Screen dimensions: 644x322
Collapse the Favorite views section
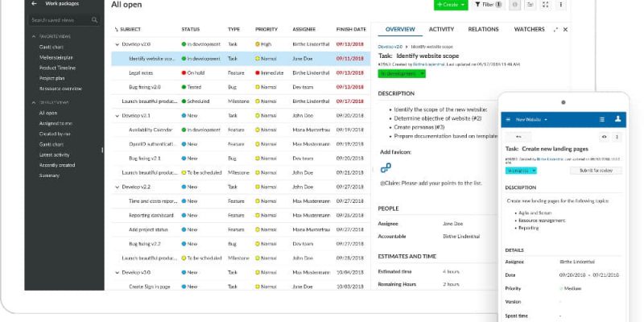[34, 36]
